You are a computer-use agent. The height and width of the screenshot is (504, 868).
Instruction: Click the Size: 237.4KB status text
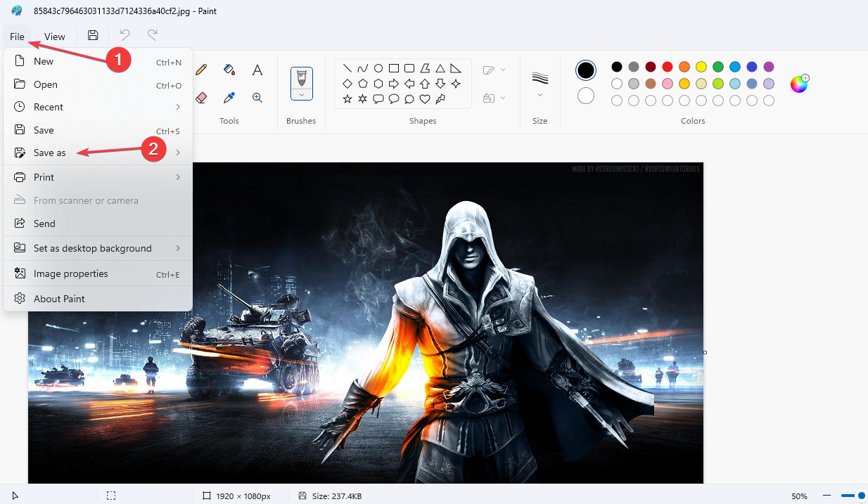pyautogui.click(x=337, y=496)
